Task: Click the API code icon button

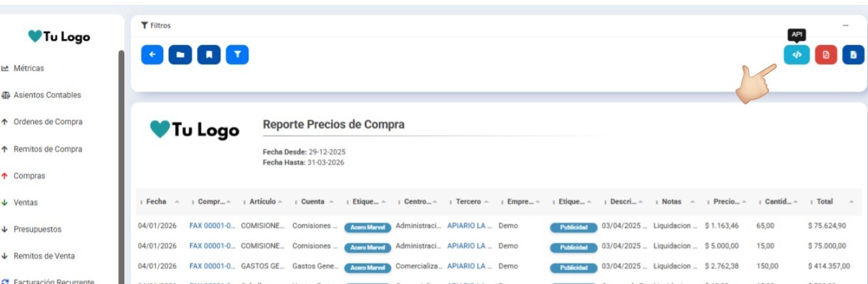Action: coord(796,55)
